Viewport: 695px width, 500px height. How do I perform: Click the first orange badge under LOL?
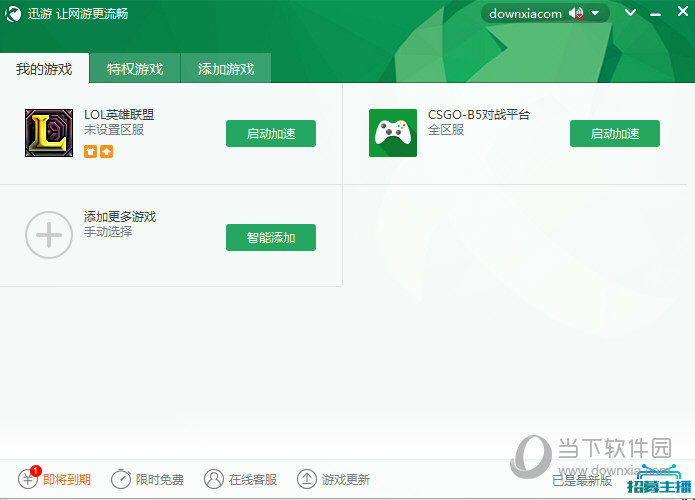pyautogui.click(x=90, y=152)
